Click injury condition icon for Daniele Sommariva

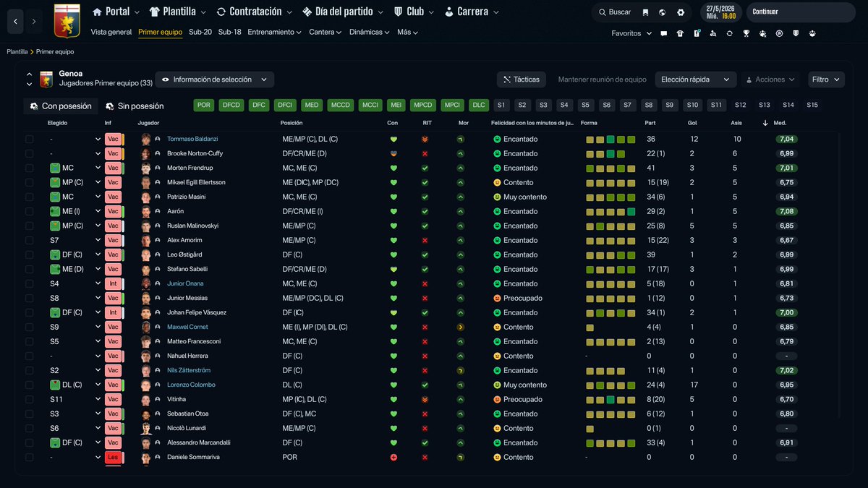point(393,457)
